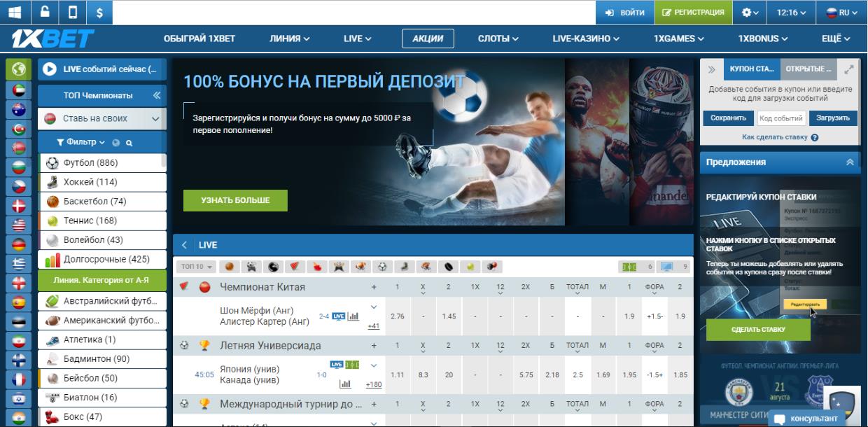Click the Регистрация button
Image resolution: width=868 pixels, height=427 pixels.
694,13
